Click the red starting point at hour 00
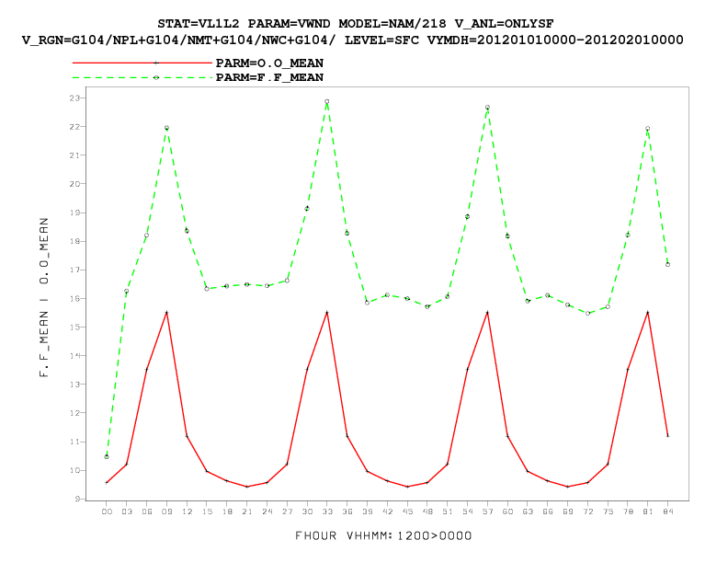 pos(107,483)
